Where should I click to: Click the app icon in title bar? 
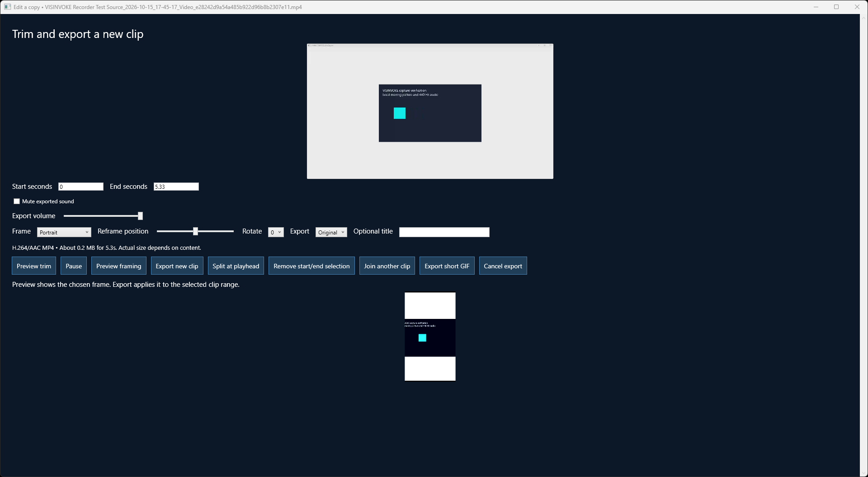[7, 7]
